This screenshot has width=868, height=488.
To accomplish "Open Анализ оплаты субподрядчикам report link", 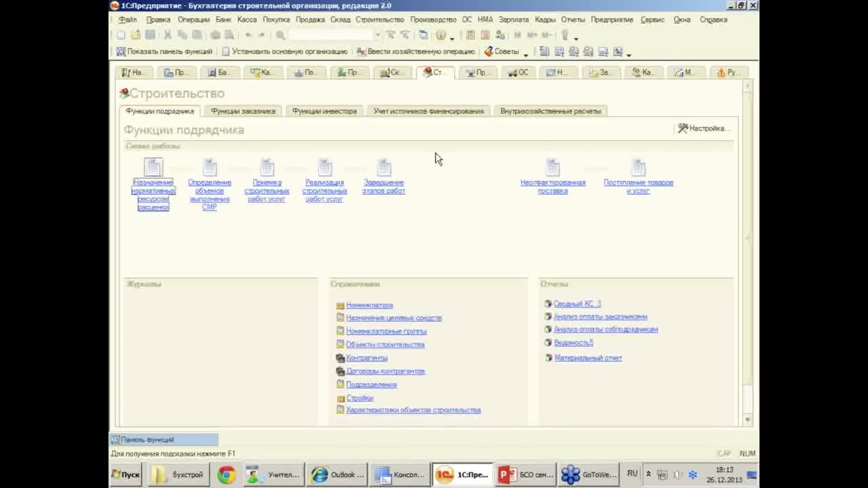I will 606,329.
